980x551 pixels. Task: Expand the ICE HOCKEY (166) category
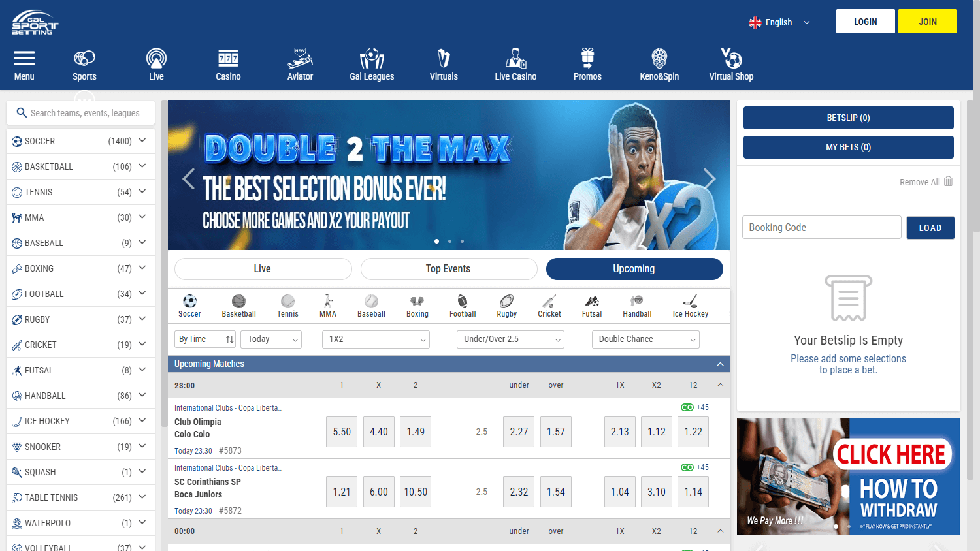coord(80,421)
